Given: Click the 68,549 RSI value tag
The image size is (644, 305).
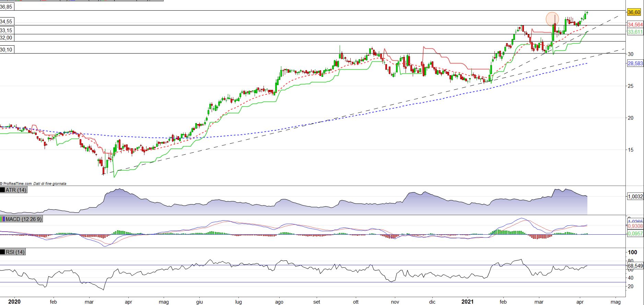Looking at the screenshot, I should (635, 266).
